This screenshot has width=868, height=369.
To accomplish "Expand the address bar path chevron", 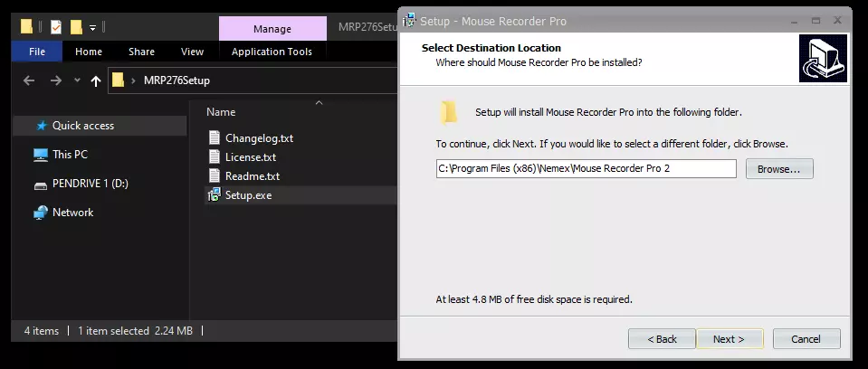I will click(x=133, y=80).
